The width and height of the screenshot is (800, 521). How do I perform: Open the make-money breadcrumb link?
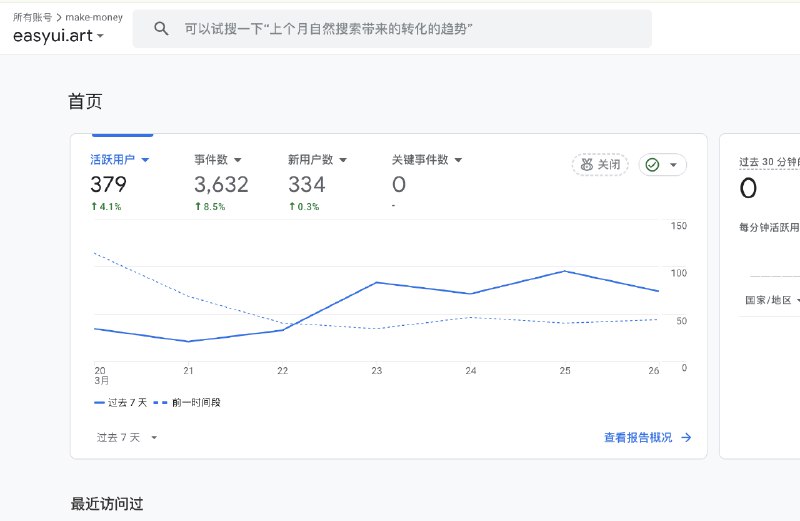pyautogui.click(x=94, y=17)
